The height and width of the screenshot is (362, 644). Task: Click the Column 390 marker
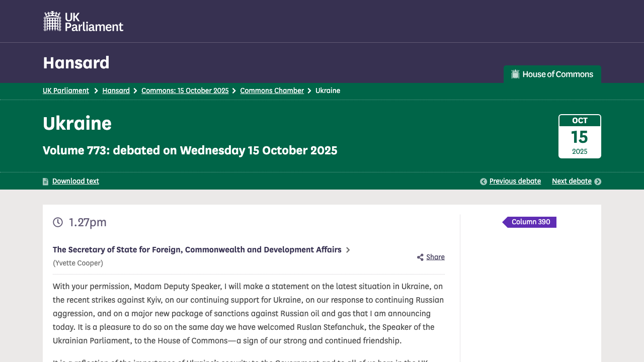[x=530, y=222]
